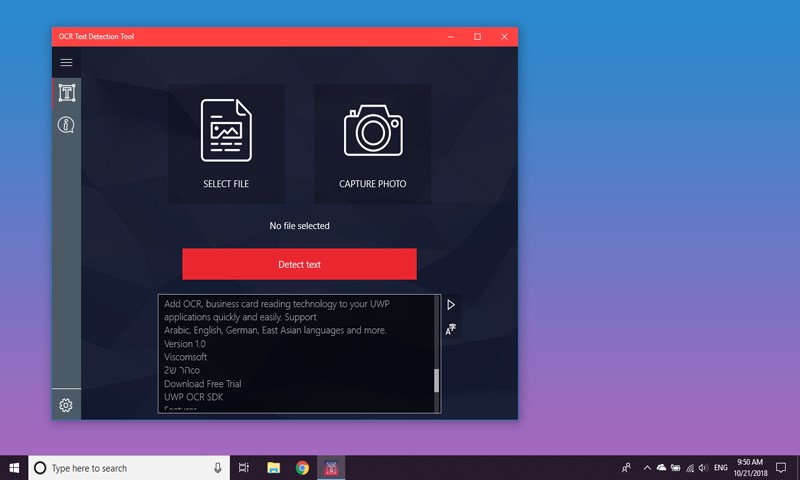Open the info sidebar page

[x=66, y=124]
